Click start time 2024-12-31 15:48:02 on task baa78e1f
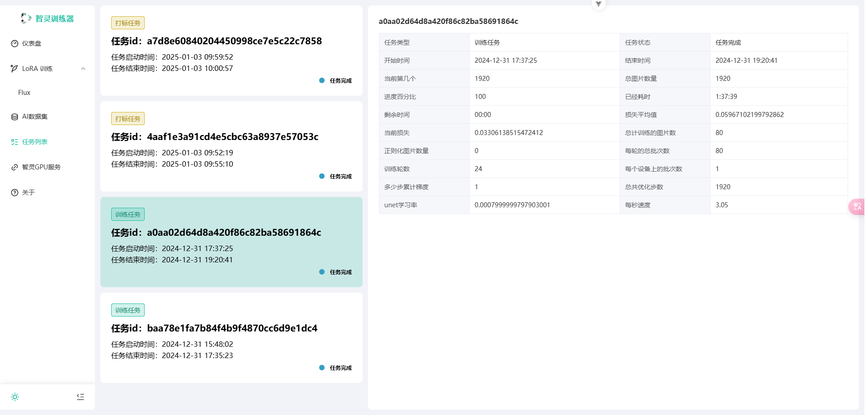Image resolution: width=868 pixels, height=415 pixels. click(x=198, y=344)
